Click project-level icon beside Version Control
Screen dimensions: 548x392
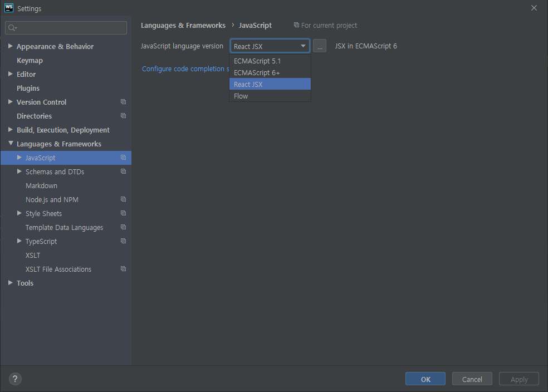pos(124,102)
